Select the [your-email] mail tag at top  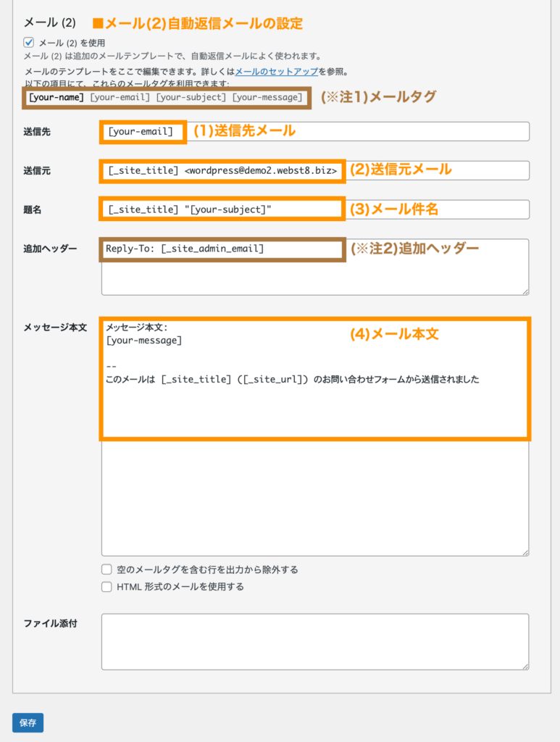click(120, 97)
